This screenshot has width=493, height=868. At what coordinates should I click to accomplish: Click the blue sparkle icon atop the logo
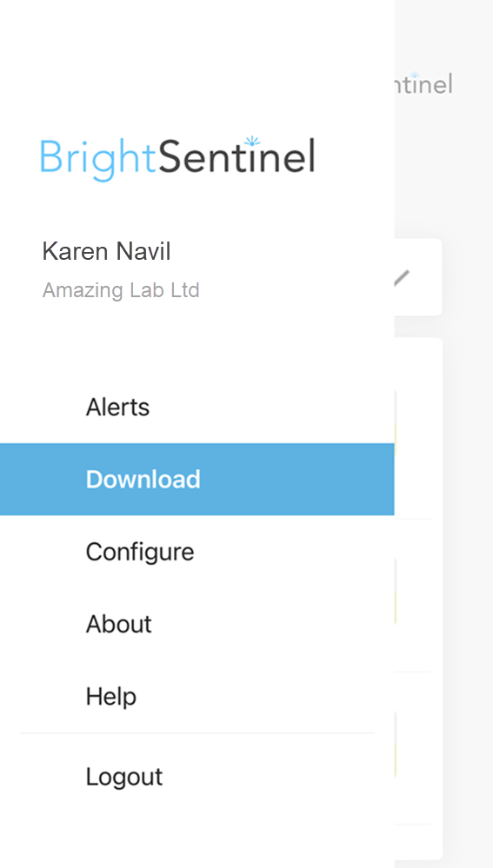(x=252, y=141)
